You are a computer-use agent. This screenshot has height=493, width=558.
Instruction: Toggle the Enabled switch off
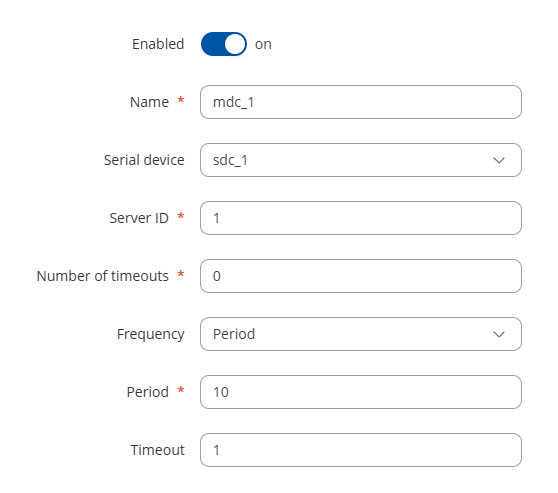[223, 44]
